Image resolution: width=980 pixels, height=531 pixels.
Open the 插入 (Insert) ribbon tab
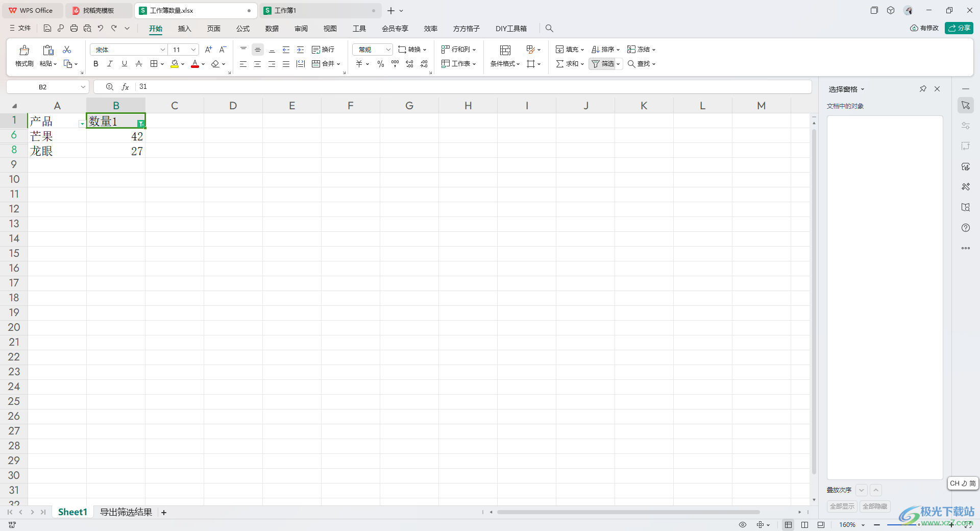[184, 29]
